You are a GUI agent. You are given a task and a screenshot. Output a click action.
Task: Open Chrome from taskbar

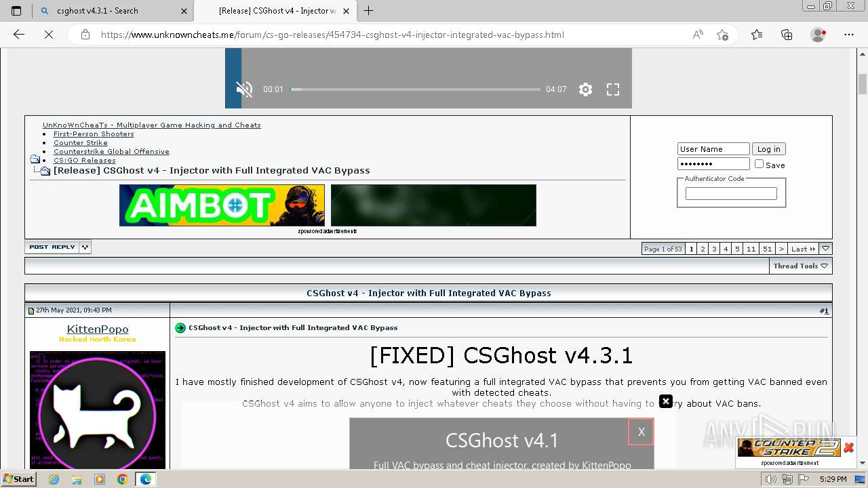point(122,479)
